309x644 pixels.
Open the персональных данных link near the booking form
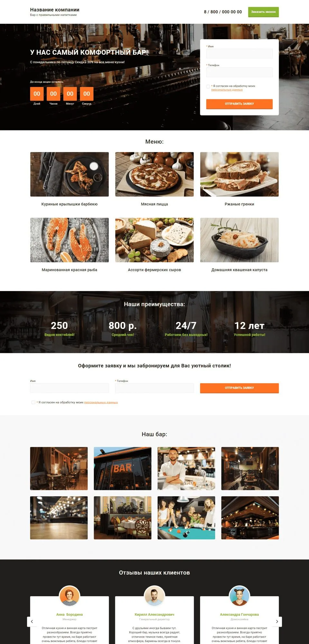[101, 402]
